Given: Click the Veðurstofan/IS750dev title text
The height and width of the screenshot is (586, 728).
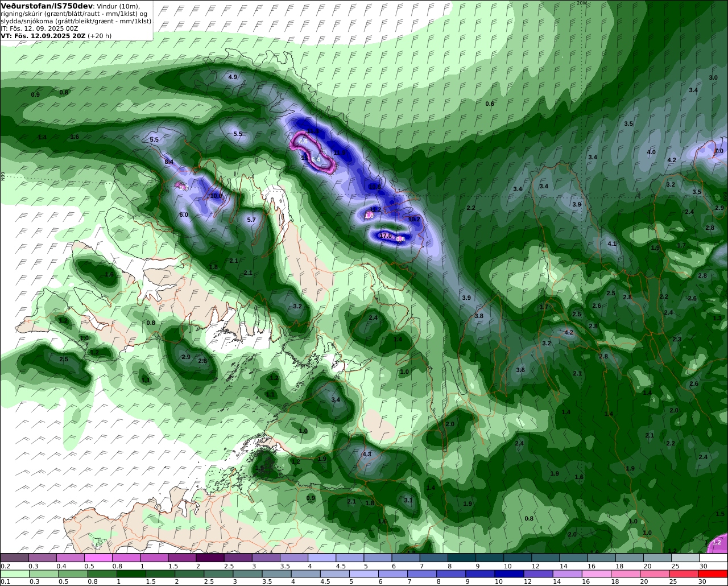Looking at the screenshot, I should coord(47,6).
